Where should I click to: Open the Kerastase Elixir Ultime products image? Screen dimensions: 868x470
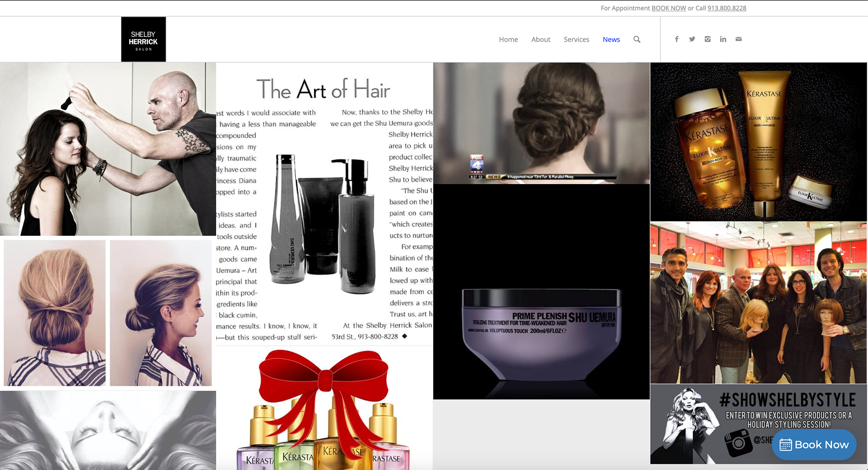pyautogui.click(x=759, y=142)
